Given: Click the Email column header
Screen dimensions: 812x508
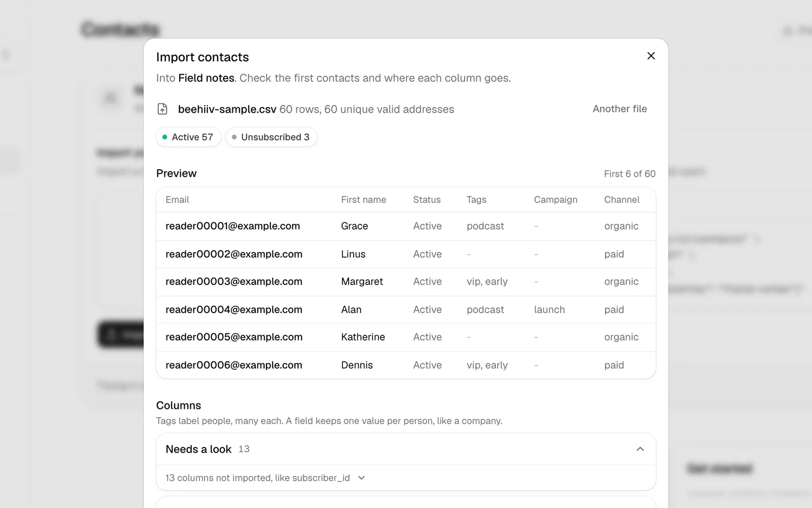Looking at the screenshot, I should click(177, 200).
